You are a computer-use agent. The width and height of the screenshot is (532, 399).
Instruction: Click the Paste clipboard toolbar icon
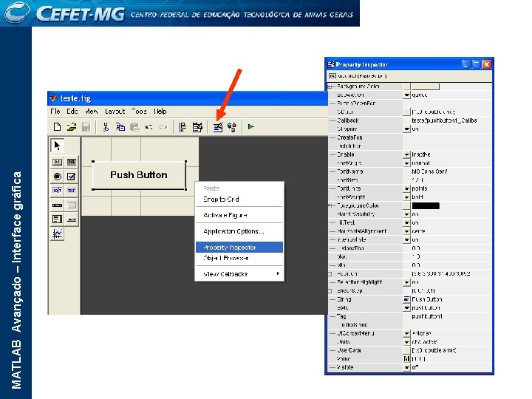tap(134, 127)
